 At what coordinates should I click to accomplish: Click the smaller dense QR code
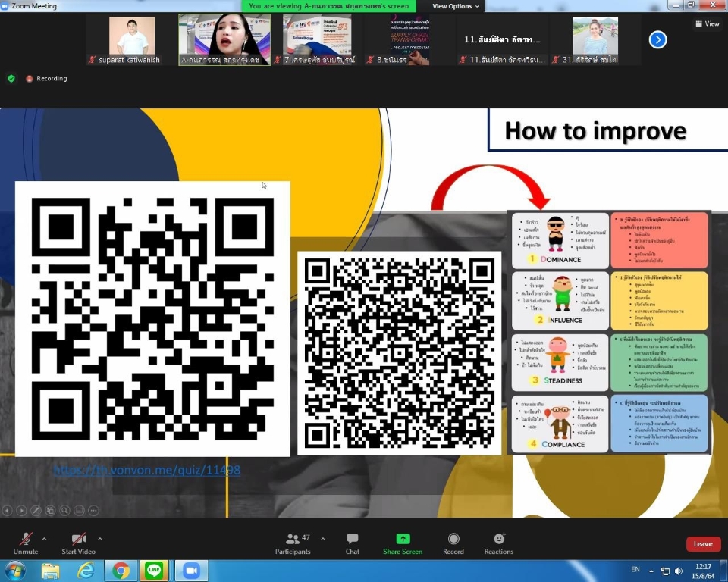click(400, 353)
